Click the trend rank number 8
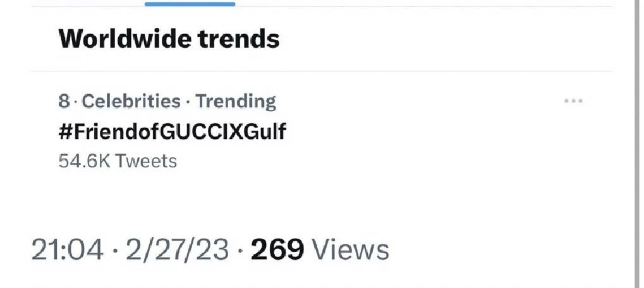Screen dimensions: 644x288 pyautogui.click(x=64, y=101)
